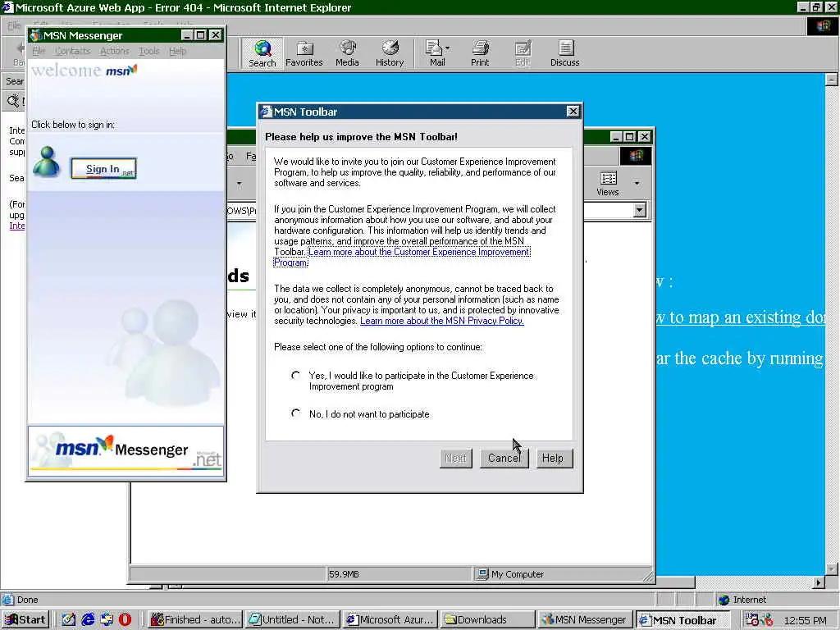Click the My Computer status bar icon

(x=482, y=573)
